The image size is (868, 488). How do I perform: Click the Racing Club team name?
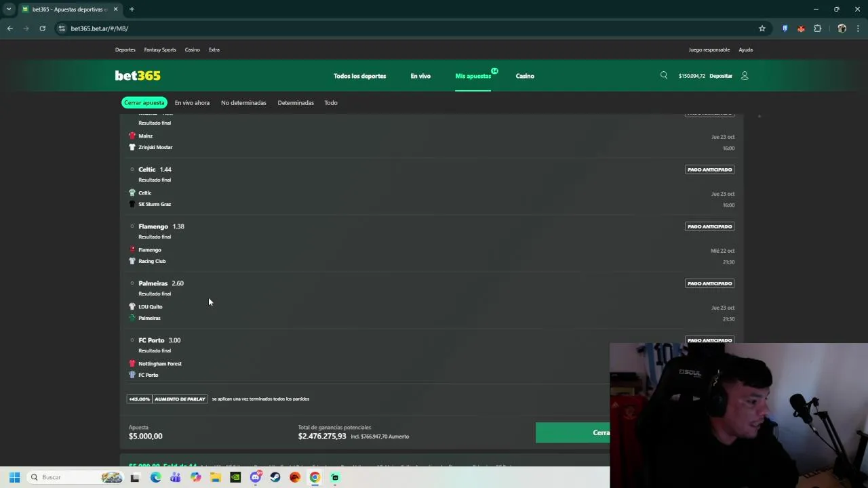point(152,261)
